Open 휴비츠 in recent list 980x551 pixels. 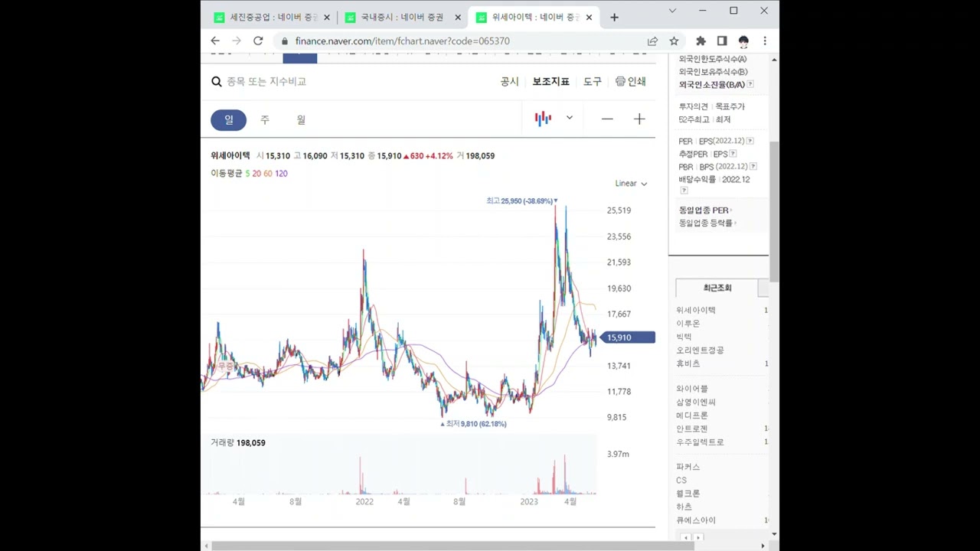click(688, 364)
